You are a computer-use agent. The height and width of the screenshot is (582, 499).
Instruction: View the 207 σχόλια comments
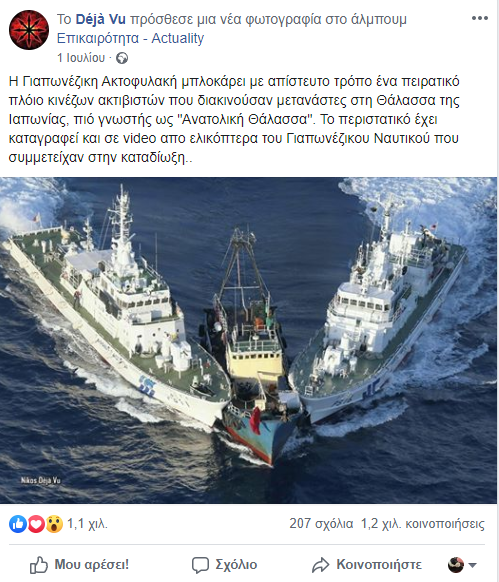click(321, 523)
